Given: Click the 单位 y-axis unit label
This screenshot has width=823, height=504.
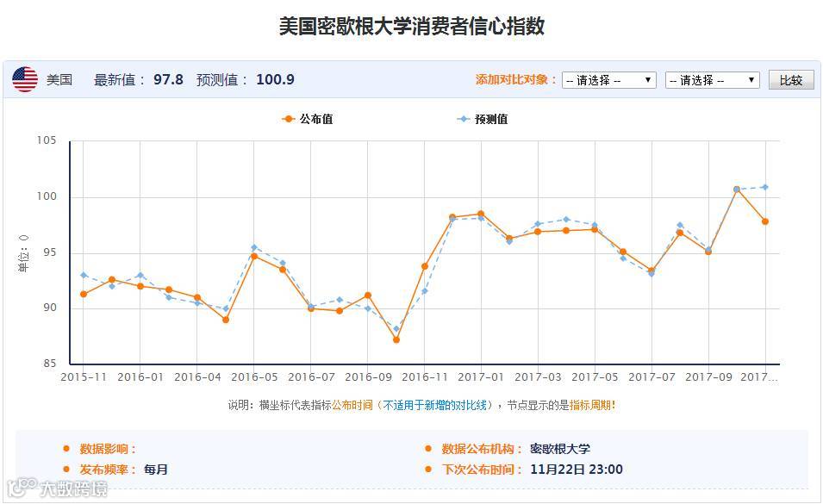Looking at the screenshot, I should (23, 253).
